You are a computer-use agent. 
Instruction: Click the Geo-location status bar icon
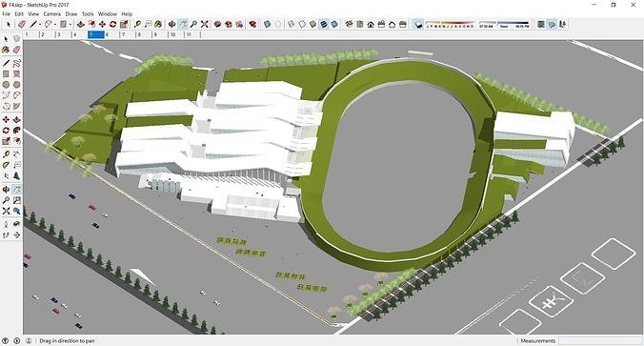tap(6, 340)
